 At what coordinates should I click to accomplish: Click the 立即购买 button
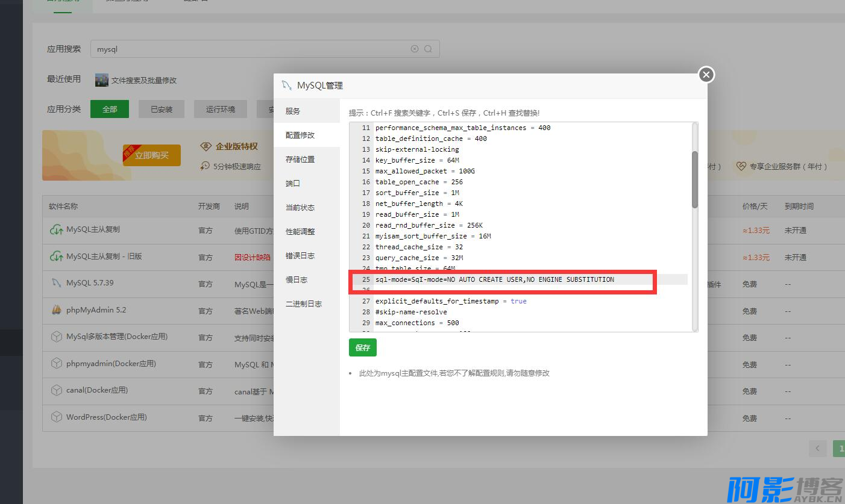pyautogui.click(x=152, y=155)
